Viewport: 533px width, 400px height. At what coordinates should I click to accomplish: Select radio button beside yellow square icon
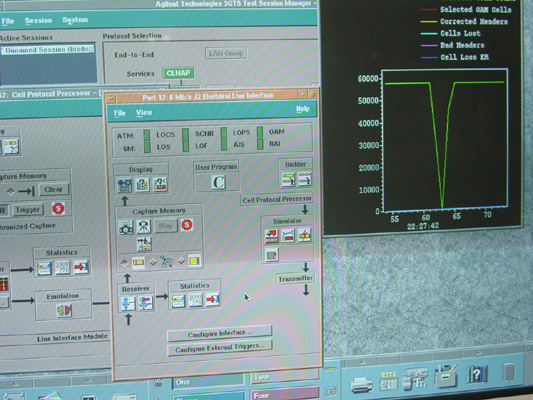click(181, 261)
